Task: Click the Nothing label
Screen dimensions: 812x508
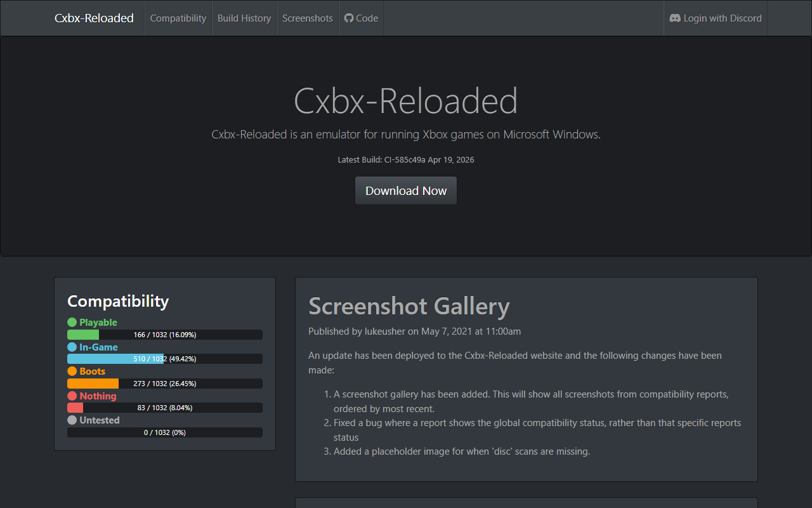Action: click(98, 396)
